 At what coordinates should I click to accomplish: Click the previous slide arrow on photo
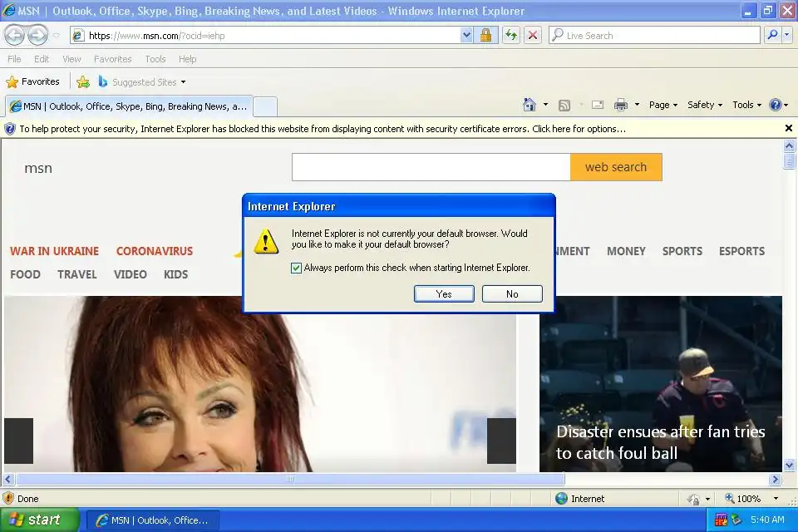pyautogui.click(x=19, y=441)
